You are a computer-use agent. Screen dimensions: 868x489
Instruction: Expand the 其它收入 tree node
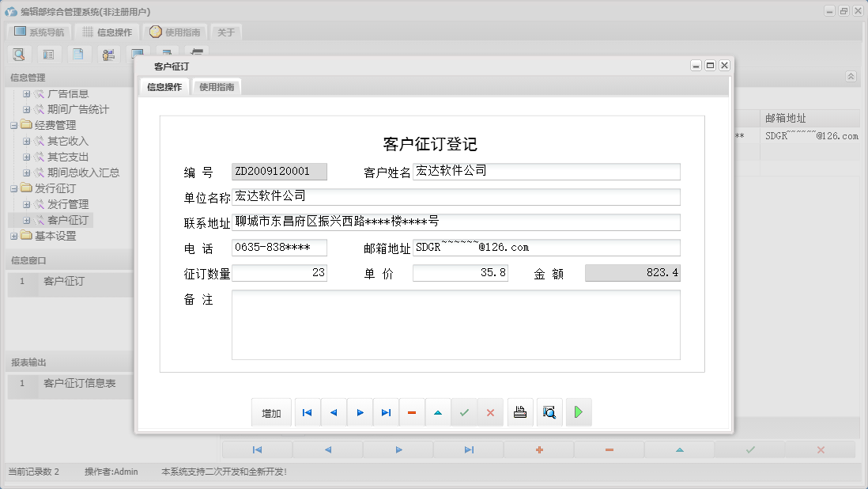(26, 141)
